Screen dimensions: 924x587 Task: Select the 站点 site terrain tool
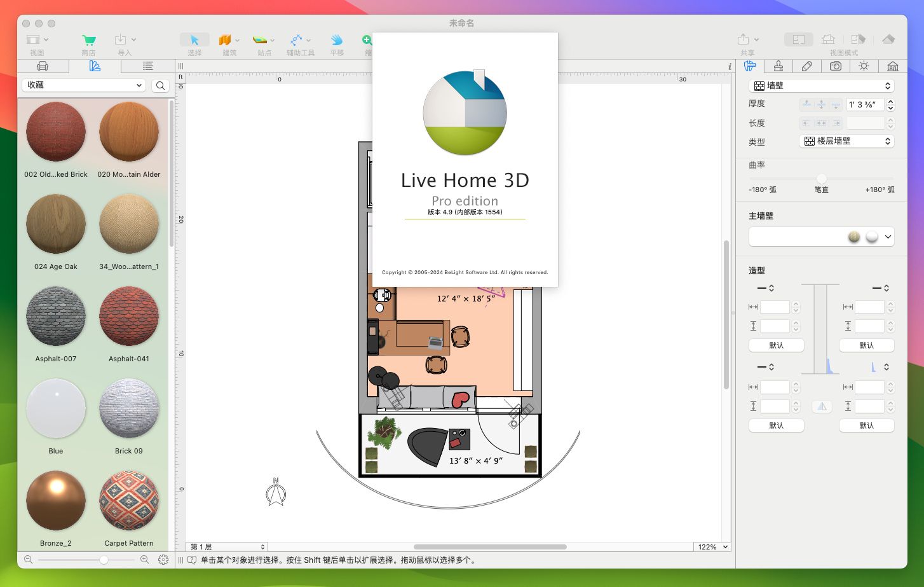[x=260, y=40]
